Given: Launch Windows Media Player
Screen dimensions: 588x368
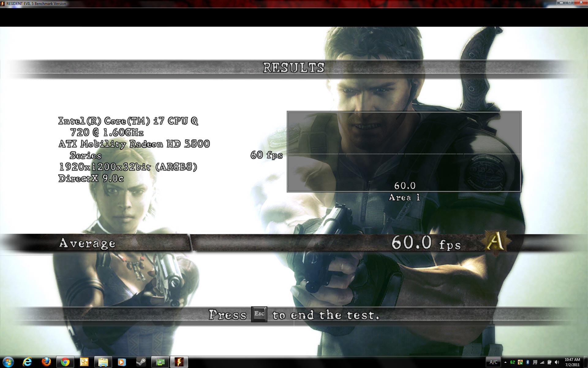Looking at the screenshot, I should [122, 362].
